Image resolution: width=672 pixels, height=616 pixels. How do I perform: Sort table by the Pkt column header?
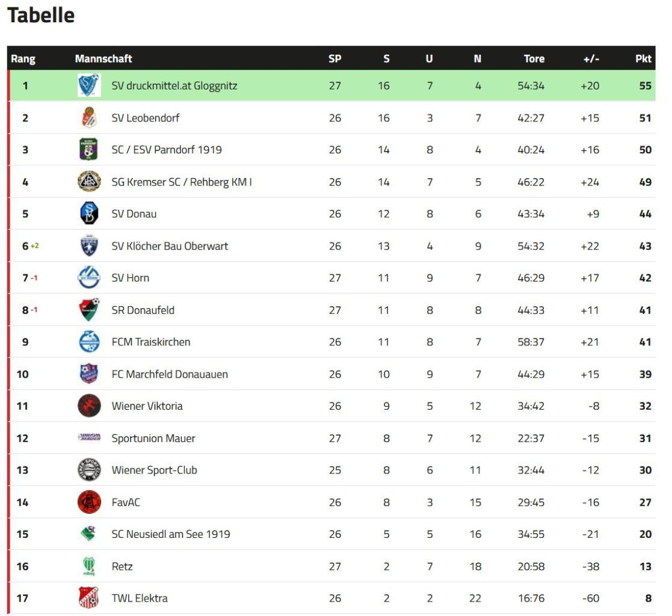click(643, 58)
